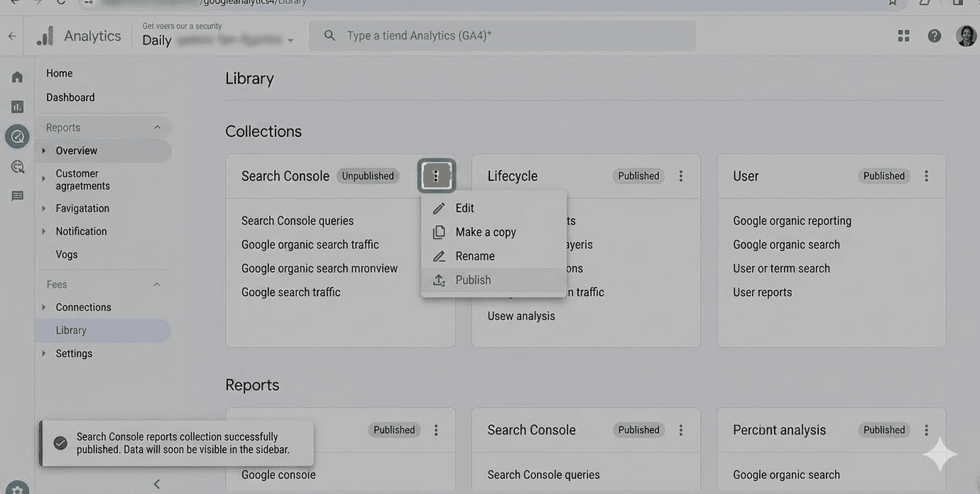Open the Admin gear icon
Image resolution: width=980 pixels, height=494 pixels.
(17, 488)
